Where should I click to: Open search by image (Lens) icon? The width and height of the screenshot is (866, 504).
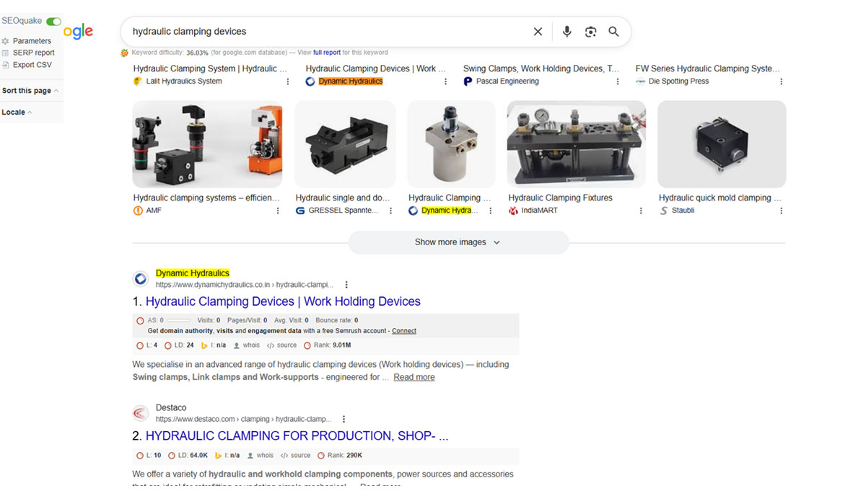pyautogui.click(x=591, y=32)
